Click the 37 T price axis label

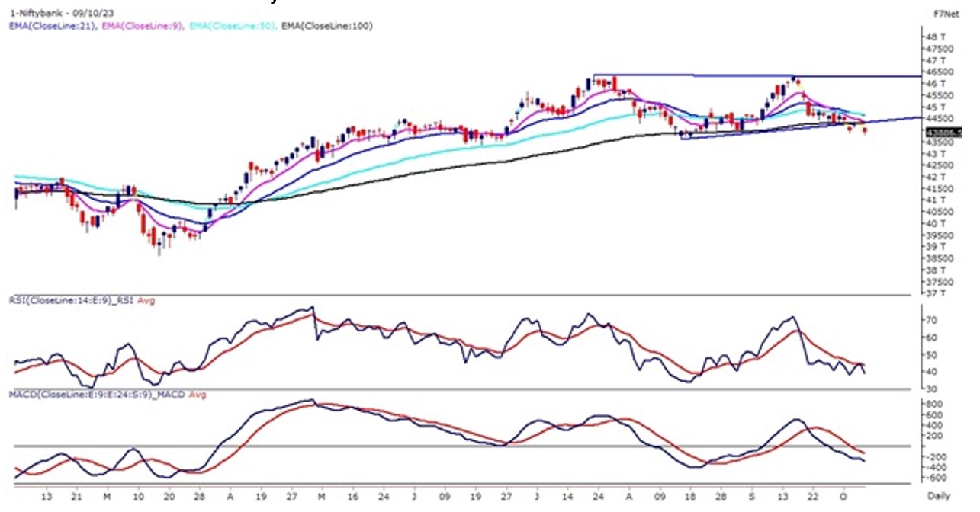click(x=937, y=293)
